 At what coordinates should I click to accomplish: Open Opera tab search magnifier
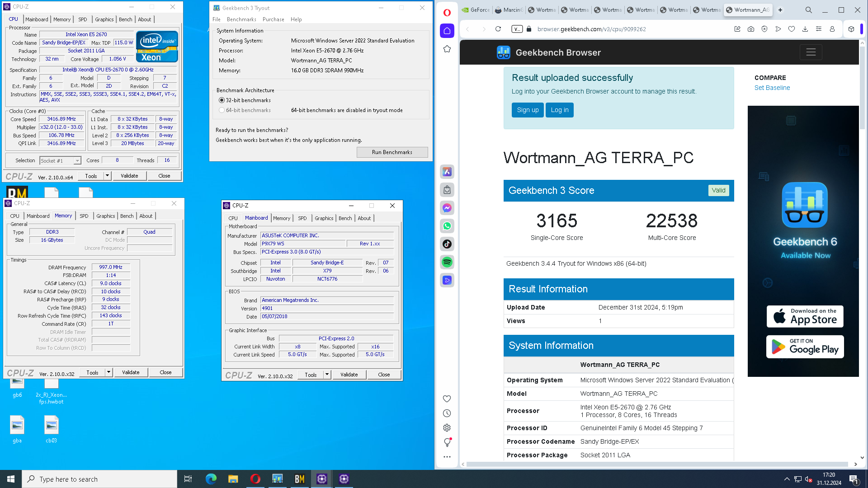click(809, 10)
